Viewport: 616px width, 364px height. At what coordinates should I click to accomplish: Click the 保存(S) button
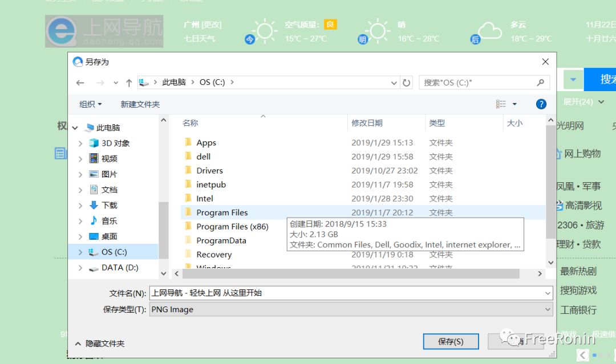tap(451, 341)
